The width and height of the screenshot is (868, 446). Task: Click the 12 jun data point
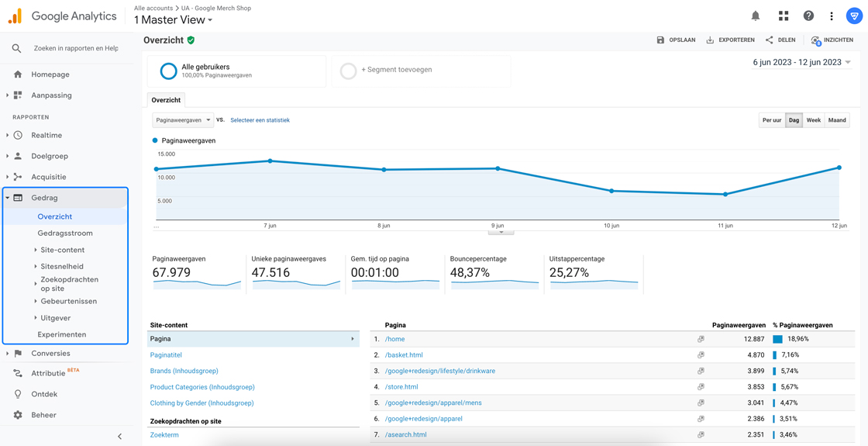839,168
